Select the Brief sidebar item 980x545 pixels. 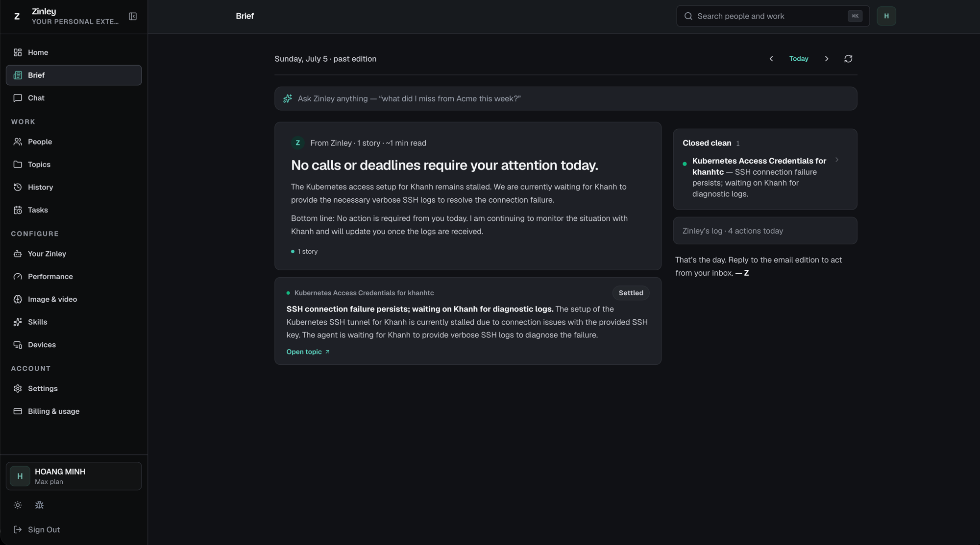[x=73, y=75]
